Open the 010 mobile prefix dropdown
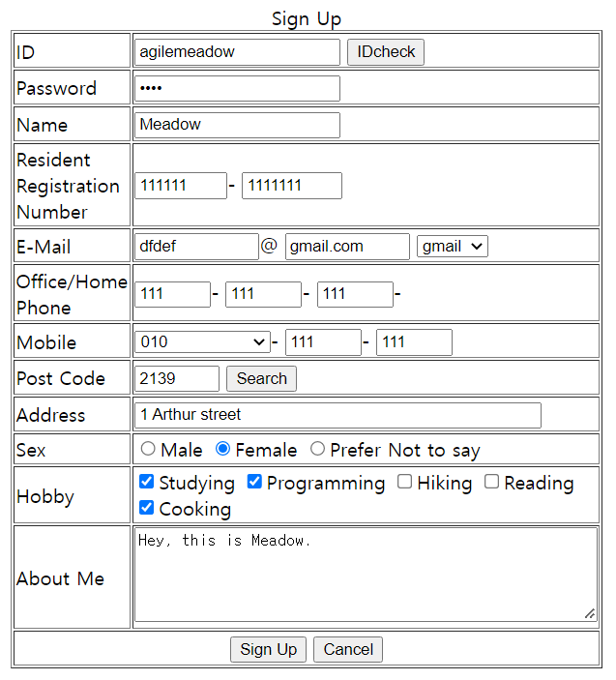 tap(202, 342)
